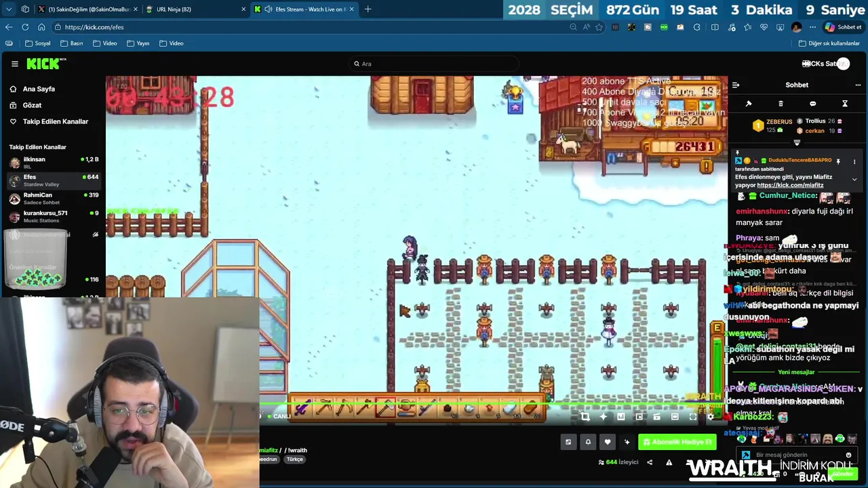Open player stats bars icon

pyautogui.click(x=620, y=417)
